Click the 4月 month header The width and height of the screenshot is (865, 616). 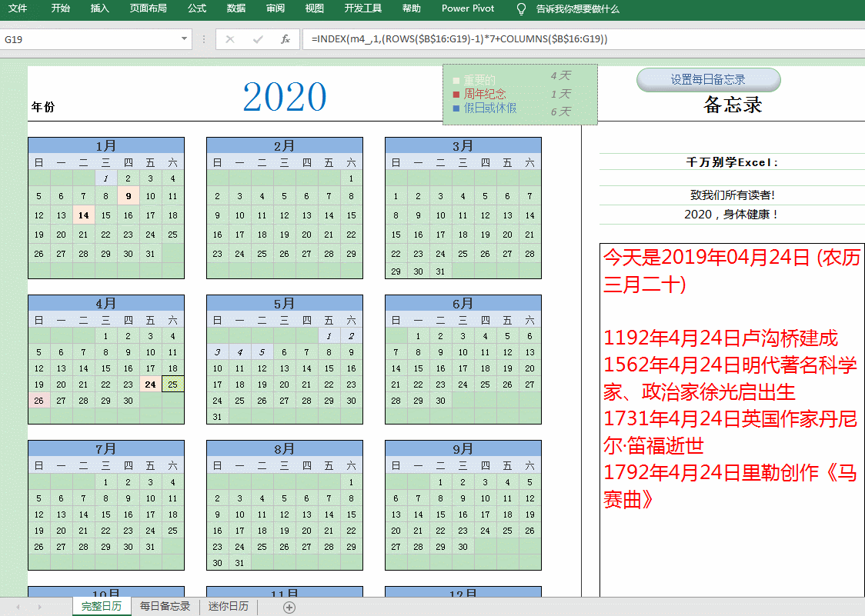point(106,303)
